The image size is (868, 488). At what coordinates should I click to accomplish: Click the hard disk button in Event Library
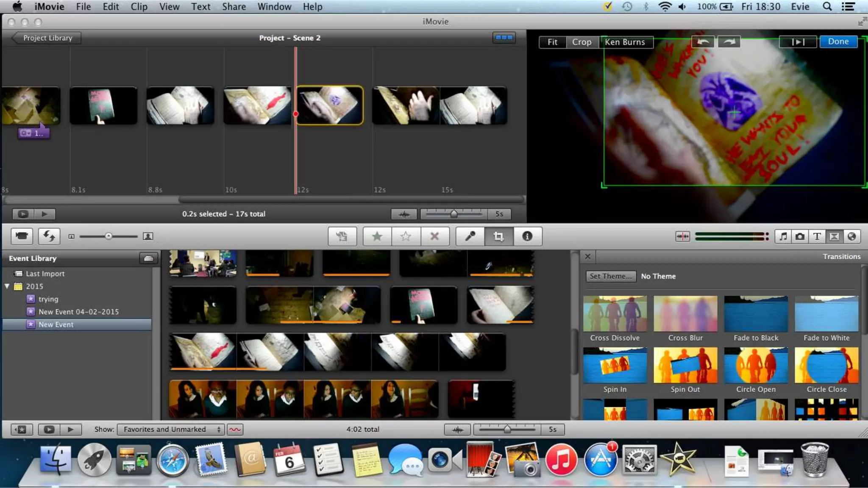point(148,258)
